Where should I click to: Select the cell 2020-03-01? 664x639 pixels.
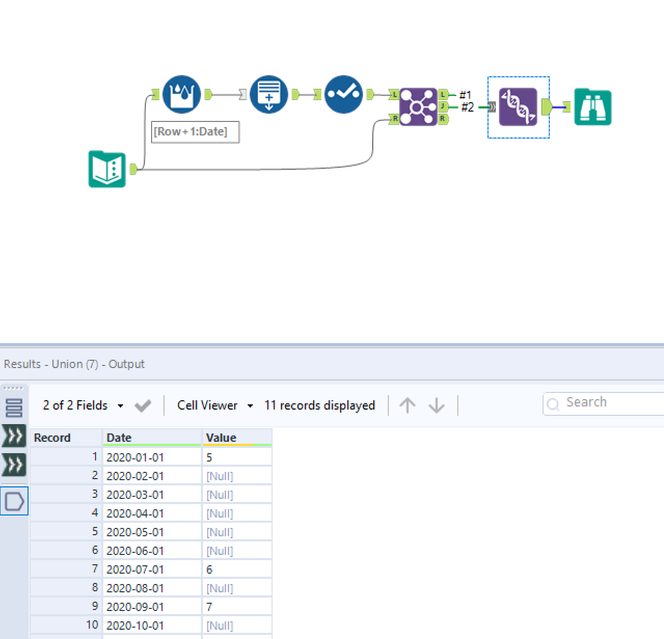[x=152, y=495]
